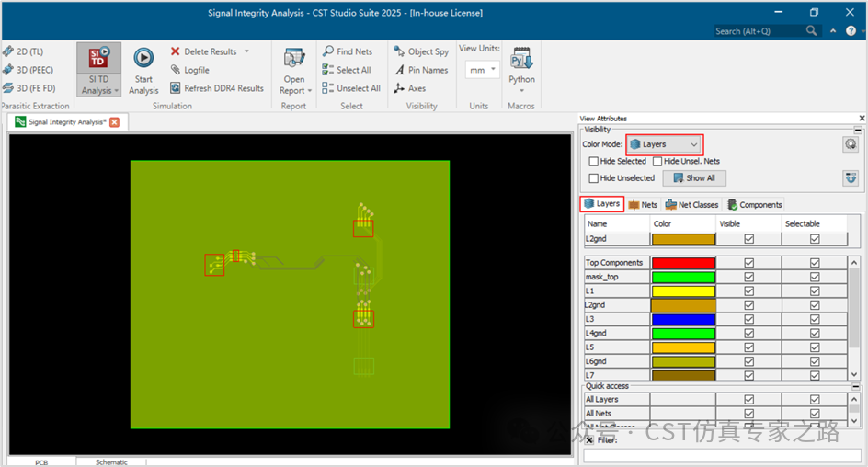Viewport: 868px width, 467px height.
Task: Switch to the Layers tab
Action: pos(602,204)
